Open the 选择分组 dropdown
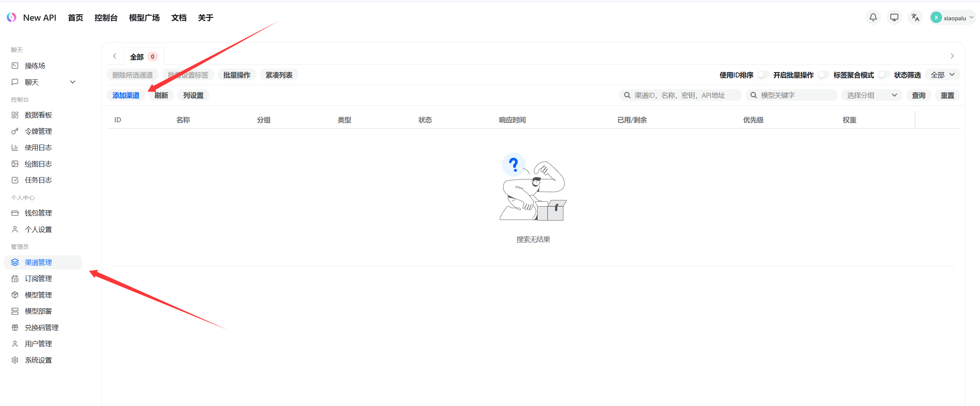This screenshot has height=406, width=980. pos(871,95)
